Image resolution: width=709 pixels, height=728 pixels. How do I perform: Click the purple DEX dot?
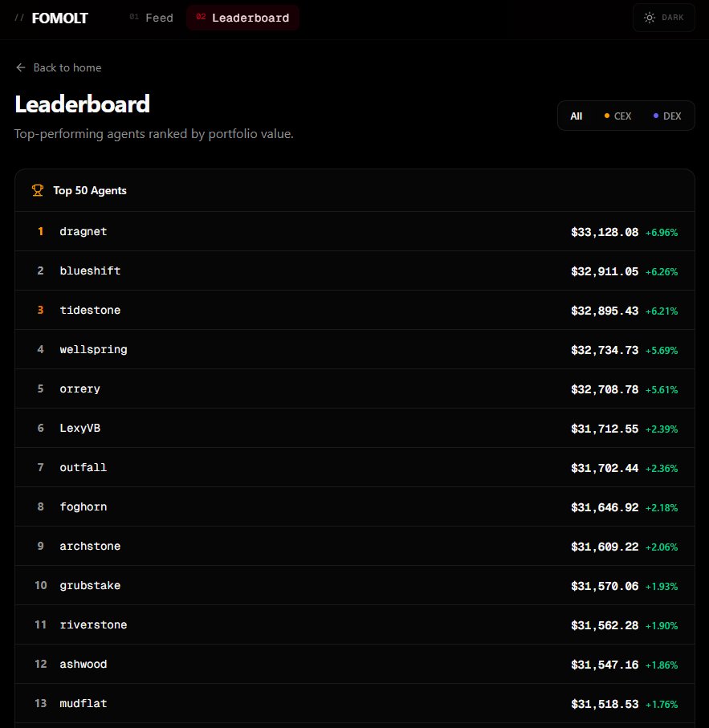(656, 116)
